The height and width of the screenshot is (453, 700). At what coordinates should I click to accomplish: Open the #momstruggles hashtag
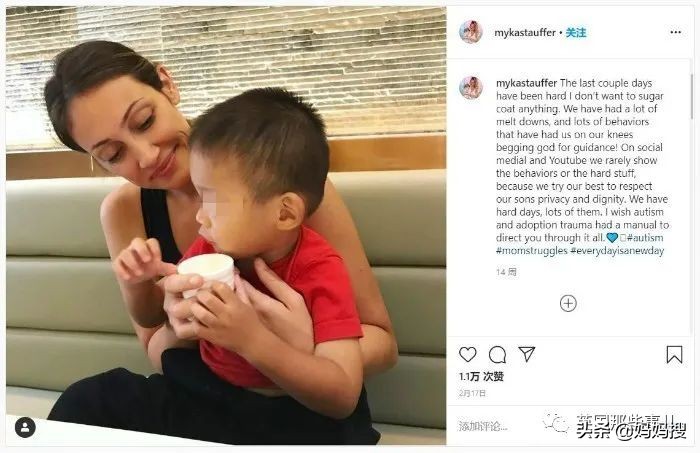point(532,251)
